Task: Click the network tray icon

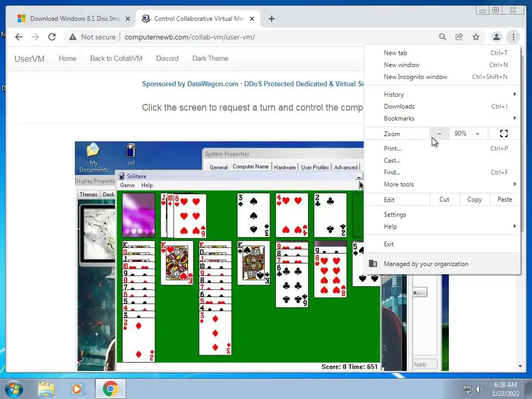Action: tap(467, 389)
